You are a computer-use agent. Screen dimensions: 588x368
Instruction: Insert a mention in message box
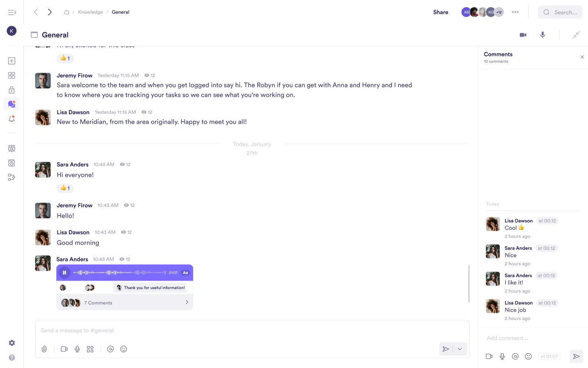pos(110,349)
